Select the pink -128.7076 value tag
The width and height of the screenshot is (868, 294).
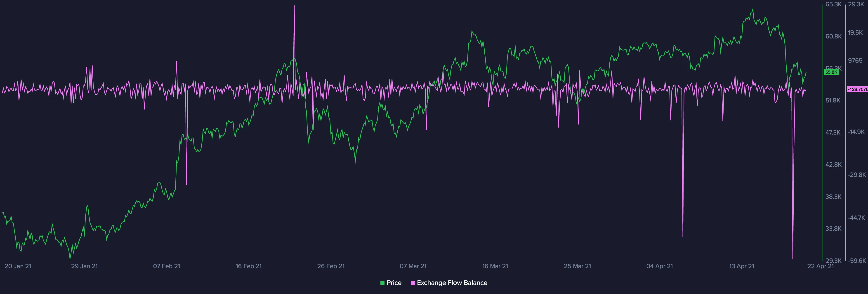coord(857,89)
